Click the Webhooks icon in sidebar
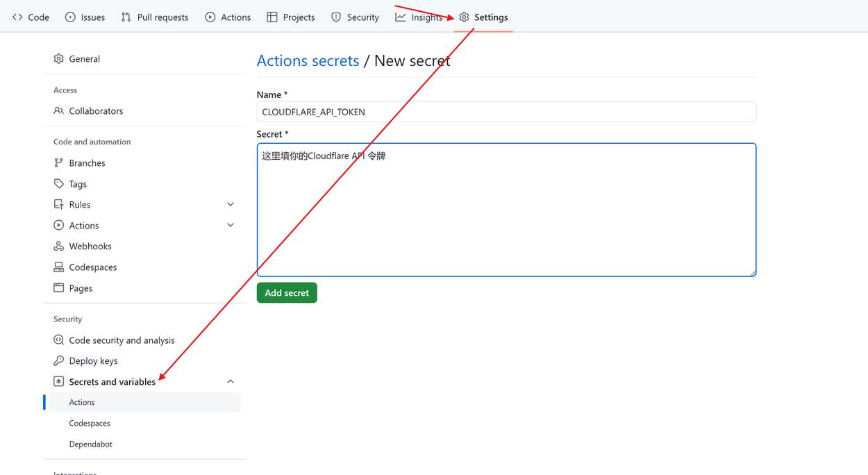This screenshot has height=475, width=868. (x=58, y=246)
